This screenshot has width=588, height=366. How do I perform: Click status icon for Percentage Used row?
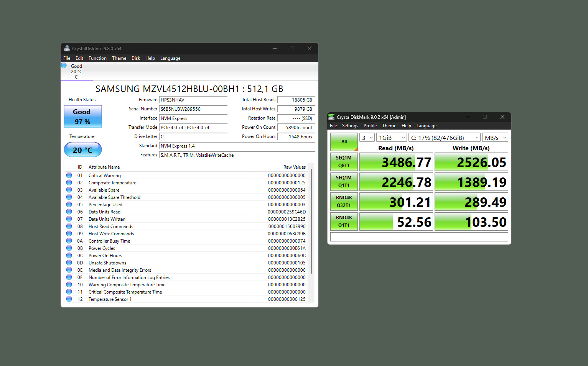click(x=69, y=204)
